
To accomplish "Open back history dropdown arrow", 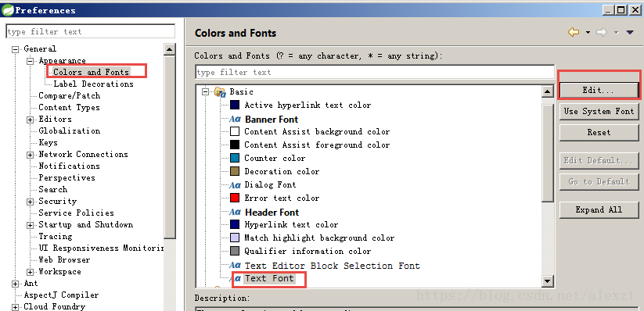I will tap(588, 33).
